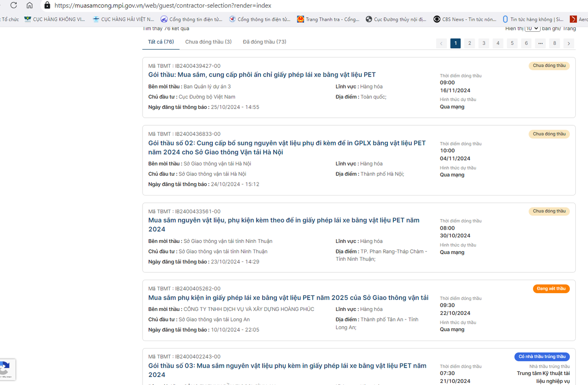The image size is (588, 385).
Task: Expand the pagination ellipsis button
Action: [x=540, y=43]
